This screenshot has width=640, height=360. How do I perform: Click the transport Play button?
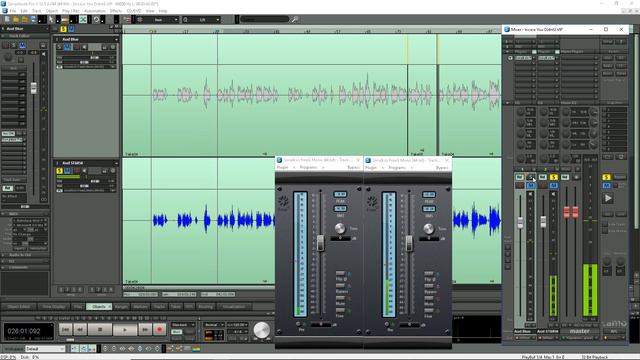pos(125,329)
